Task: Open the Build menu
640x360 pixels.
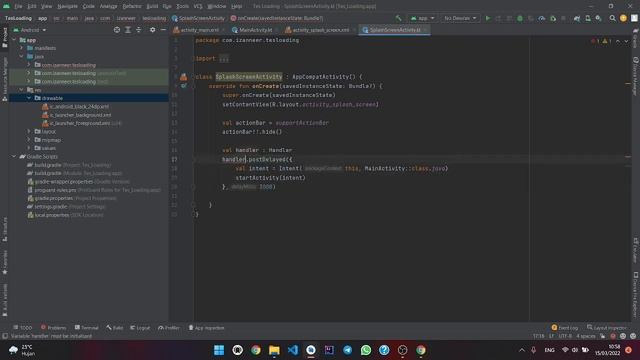Action: click(x=152, y=6)
